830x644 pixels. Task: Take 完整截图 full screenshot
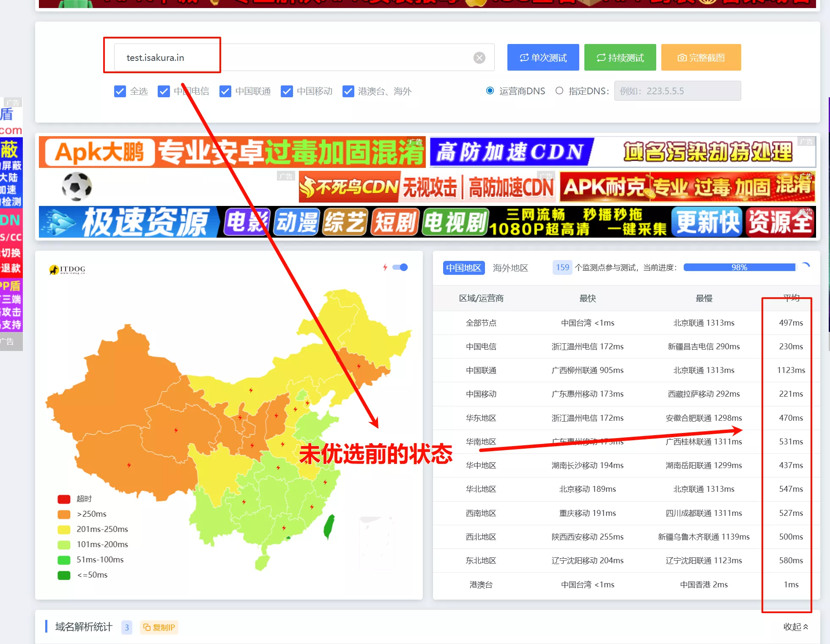(701, 57)
